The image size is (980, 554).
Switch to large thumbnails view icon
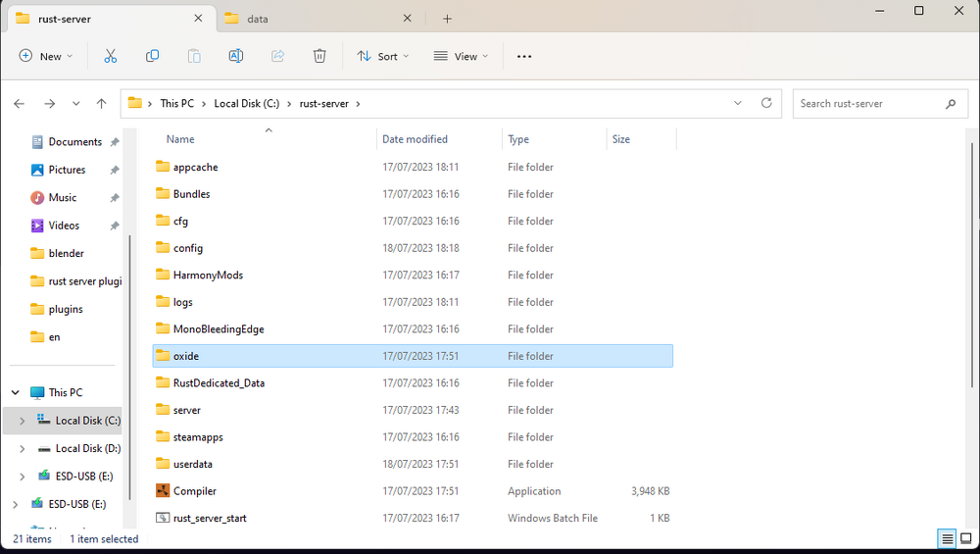click(x=967, y=538)
